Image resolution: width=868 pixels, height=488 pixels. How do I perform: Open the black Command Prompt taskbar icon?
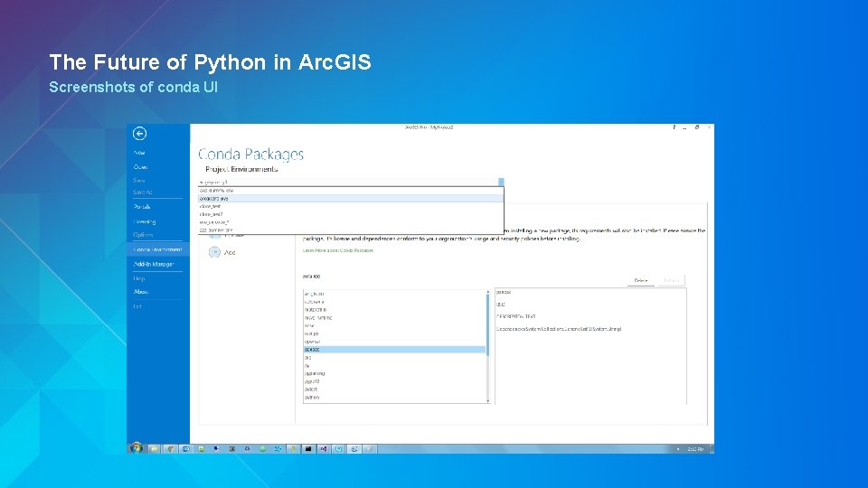(308, 449)
